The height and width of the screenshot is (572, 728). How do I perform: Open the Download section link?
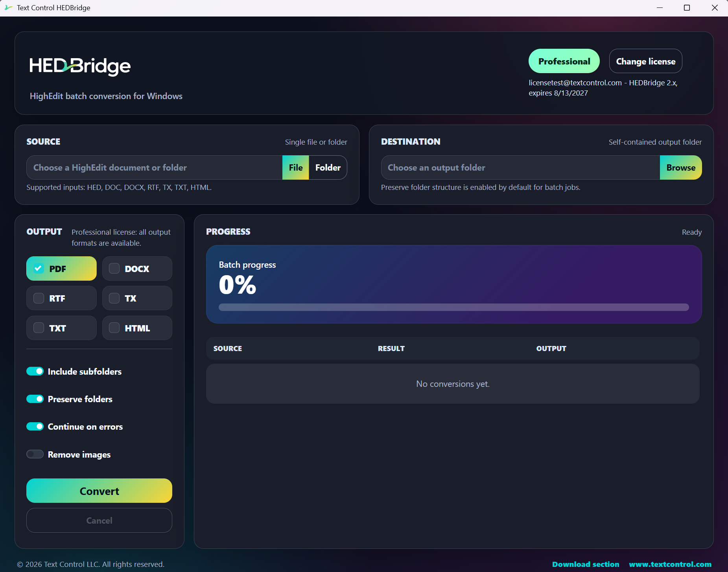coord(586,565)
